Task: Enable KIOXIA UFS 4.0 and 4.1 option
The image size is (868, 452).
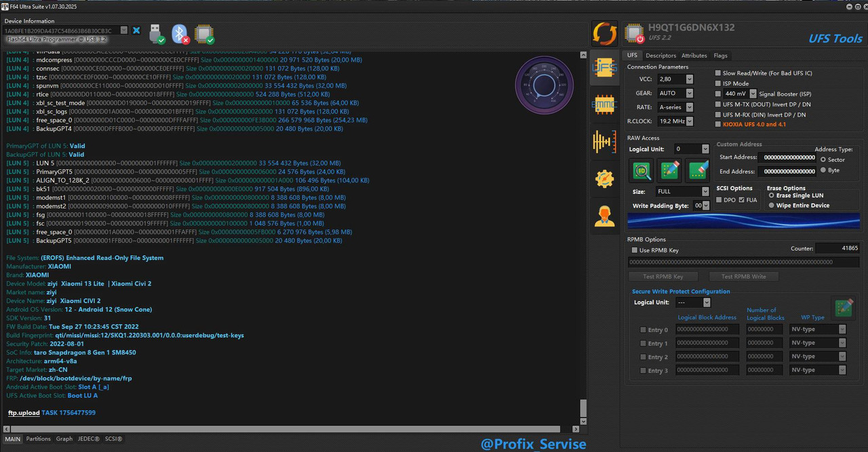Action: point(718,125)
